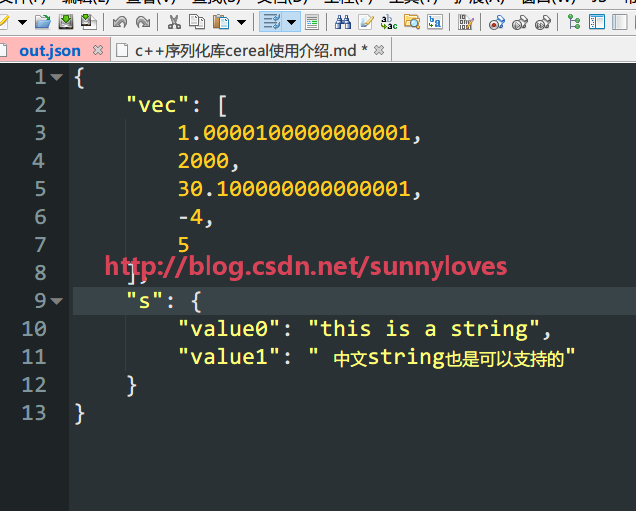The image size is (636, 511).
Task: Click closing brace on line 13
Action: point(80,413)
